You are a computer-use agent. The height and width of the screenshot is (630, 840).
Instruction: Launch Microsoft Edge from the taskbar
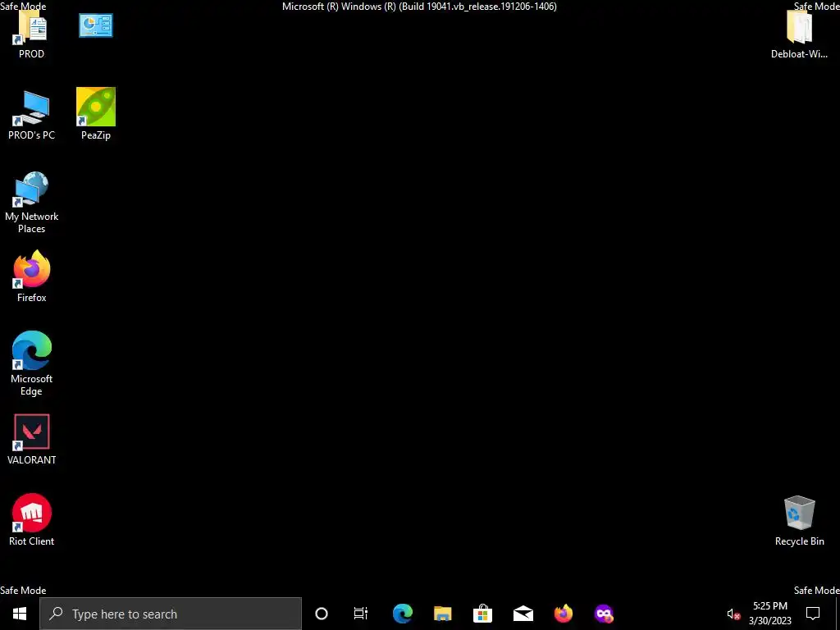402,614
